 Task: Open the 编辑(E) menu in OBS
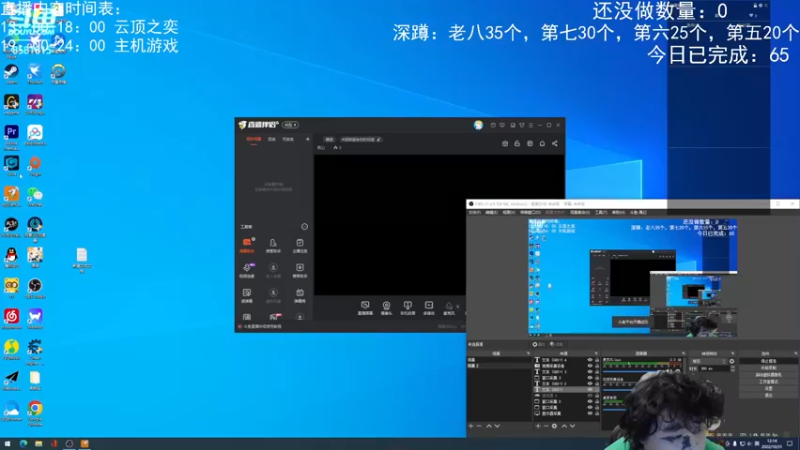tap(492, 212)
